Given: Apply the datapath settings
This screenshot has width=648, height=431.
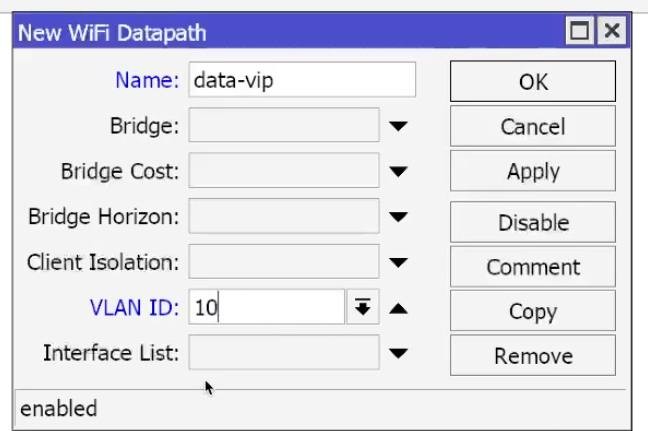Looking at the screenshot, I should tap(533, 171).
